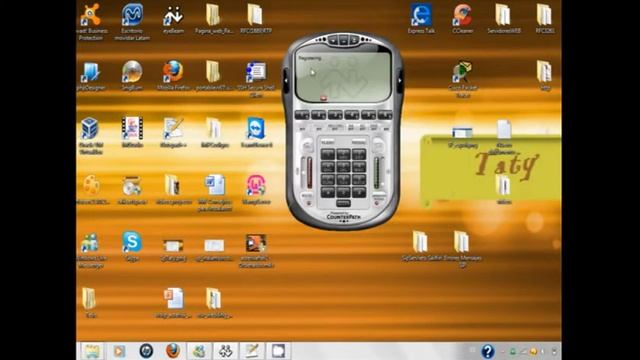The image size is (640, 360).
Task: Select the SSH Secure Shell Client shortcut
Action: tap(256, 79)
